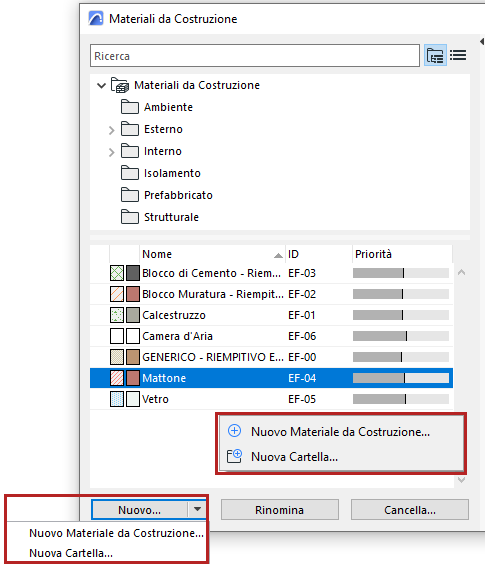Click the Prefabbricato folder label
This screenshot has height=564, width=485.
178,195
